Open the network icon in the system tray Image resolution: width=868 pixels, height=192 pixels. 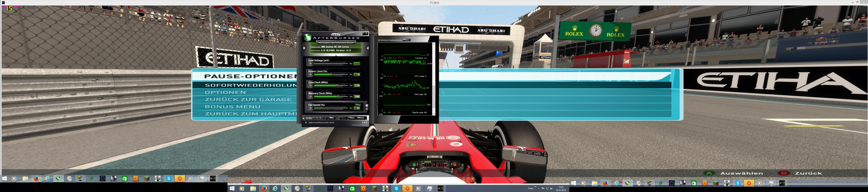pos(547,189)
